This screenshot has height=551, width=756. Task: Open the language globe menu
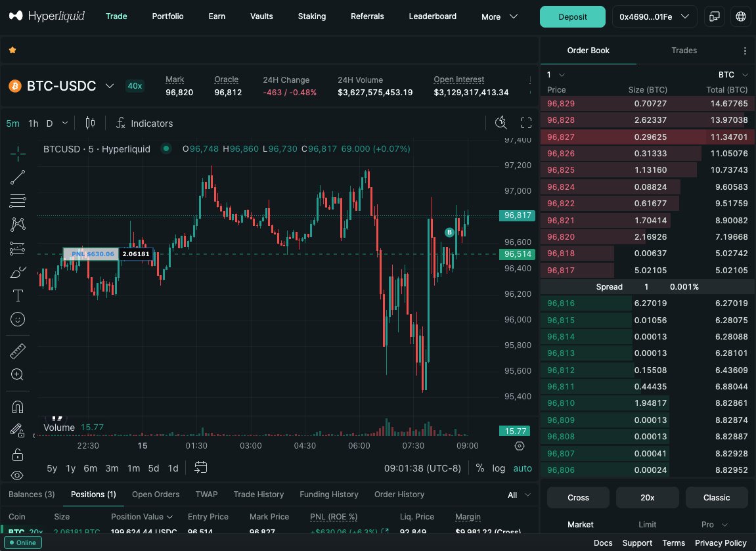pos(741,16)
